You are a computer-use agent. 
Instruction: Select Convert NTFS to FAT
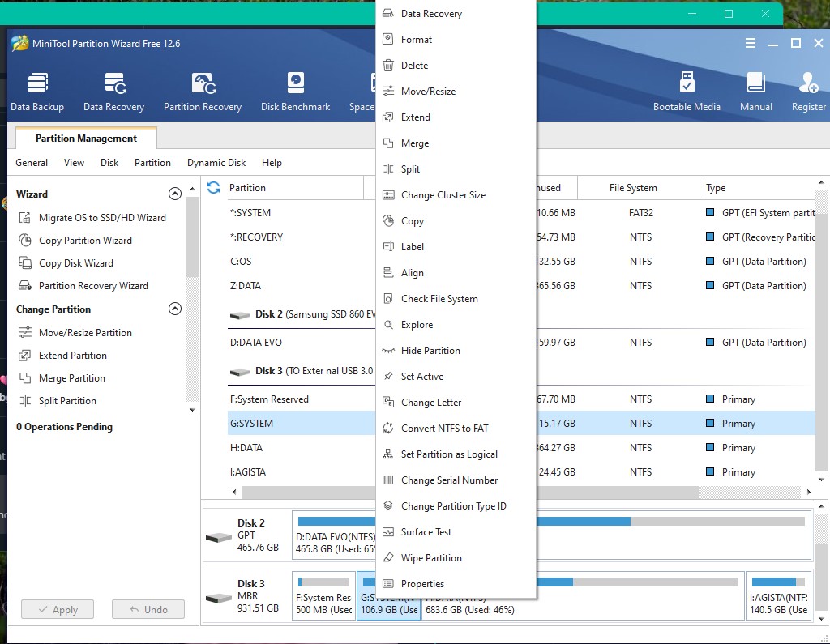(x=456, y=428)
